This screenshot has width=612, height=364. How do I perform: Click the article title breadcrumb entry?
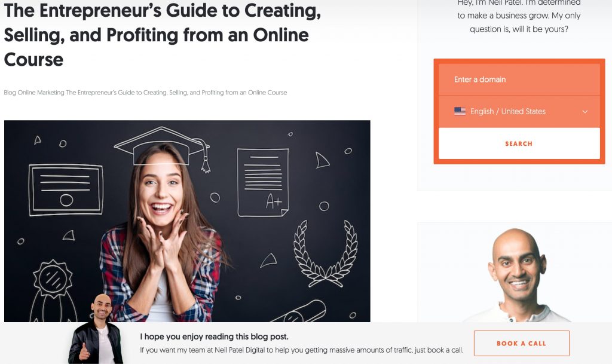(176, 93)
